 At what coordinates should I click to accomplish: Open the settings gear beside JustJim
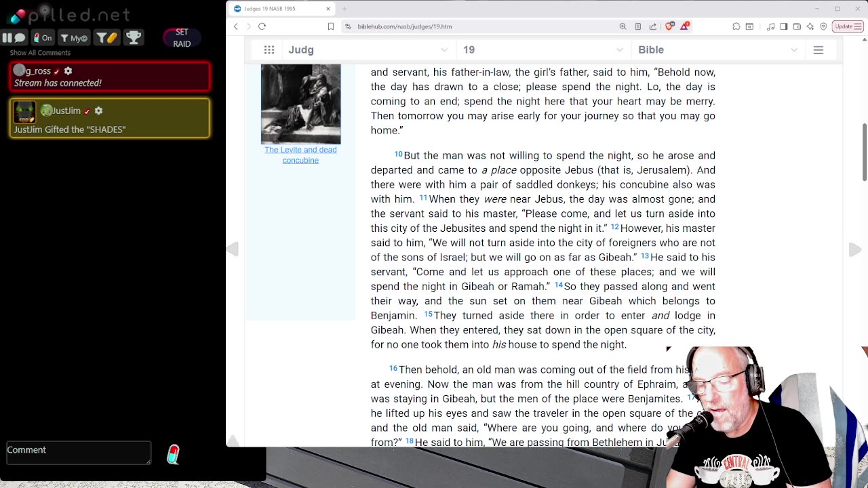pos(98,110)
